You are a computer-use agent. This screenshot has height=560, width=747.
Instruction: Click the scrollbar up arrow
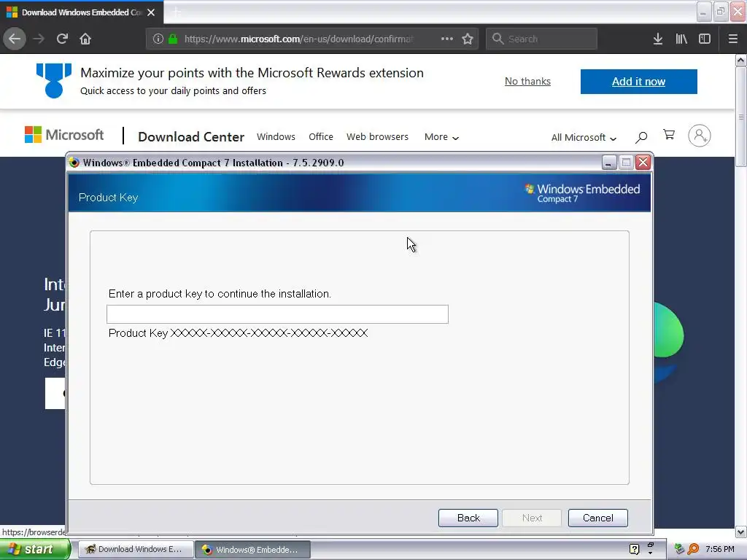pyautogui.click(x=740, y=60)
